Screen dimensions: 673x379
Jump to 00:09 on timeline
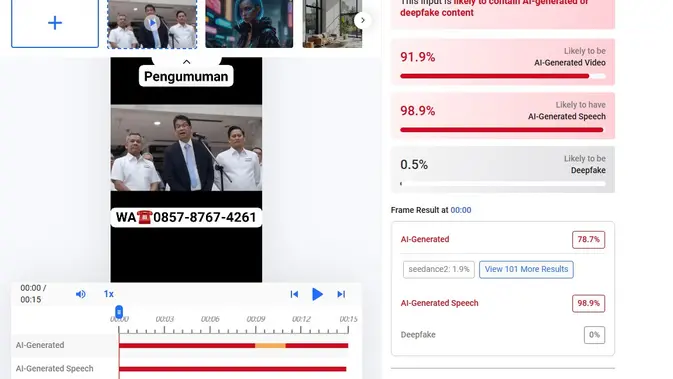256,319
